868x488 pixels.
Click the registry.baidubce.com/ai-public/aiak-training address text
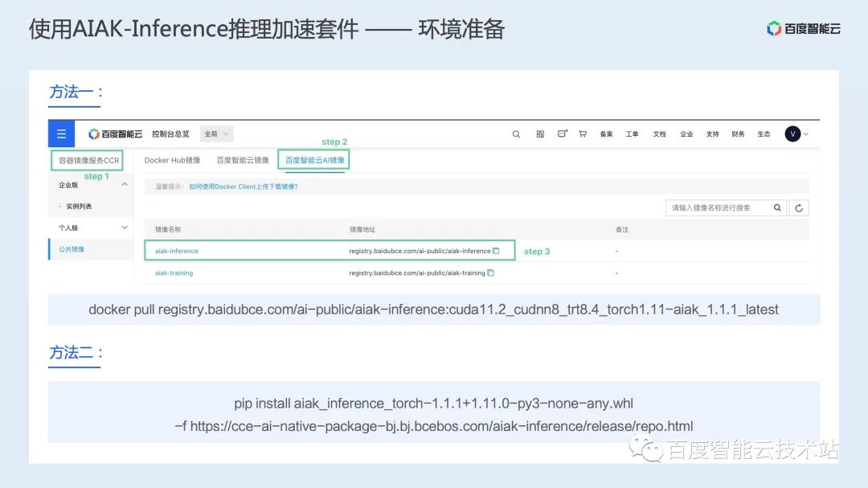(x=417, y=273)
